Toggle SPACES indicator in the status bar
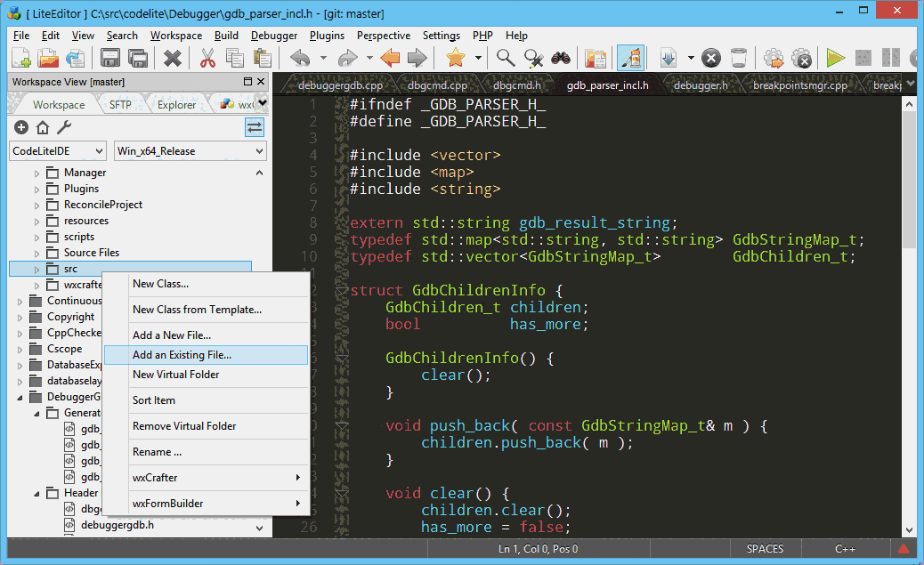 click(x=765, y=549)
